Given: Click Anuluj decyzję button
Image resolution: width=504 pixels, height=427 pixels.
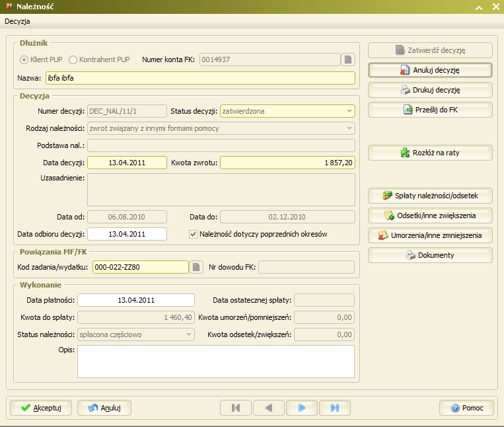Looking at the screenshot, I should point(430,70).
